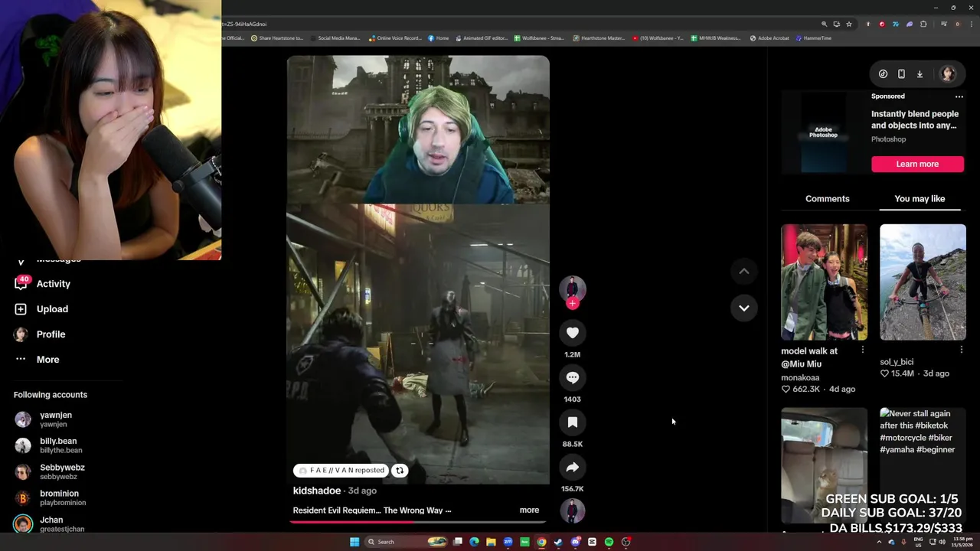This screenshot has height=551, width=980.
Task: Click the Resident Evil Requiem caption text
Action: tap(372, 510)
